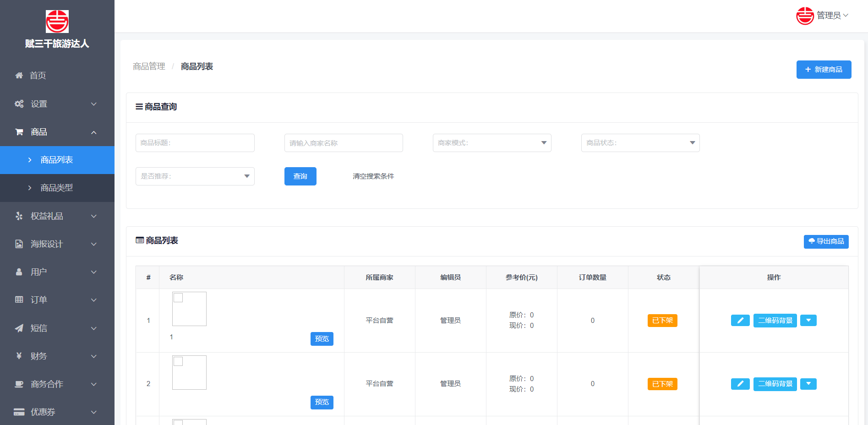Click 预览 button in row 1

[x=322, y=339]
